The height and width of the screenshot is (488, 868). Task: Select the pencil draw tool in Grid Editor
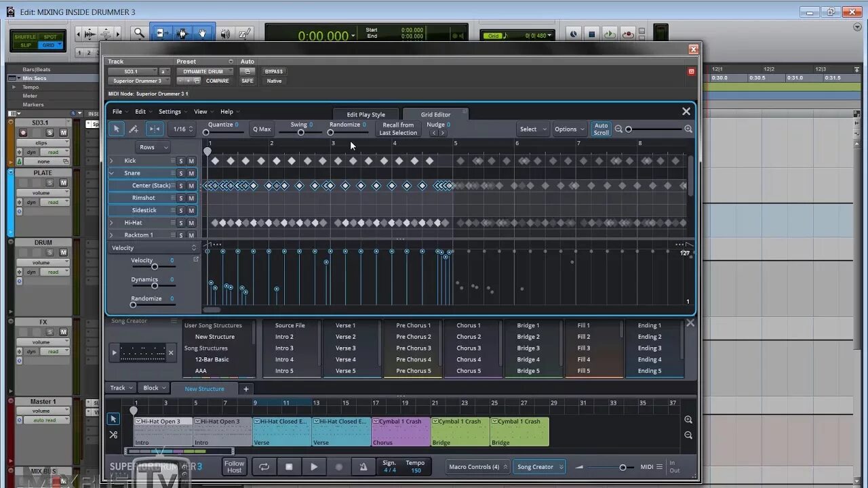[134, 129]
